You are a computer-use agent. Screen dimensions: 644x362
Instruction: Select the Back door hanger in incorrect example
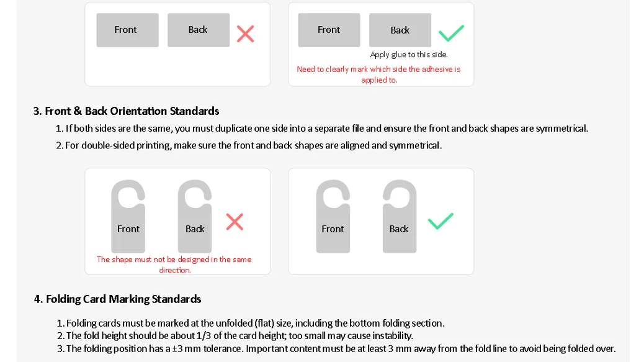(x=195, y=216)
